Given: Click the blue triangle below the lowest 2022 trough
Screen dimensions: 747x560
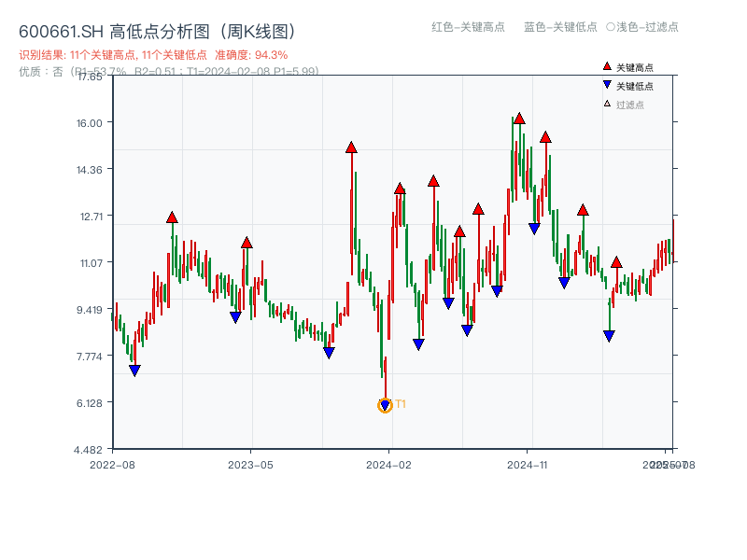Looking at the screenshot, I should coord(134,370).
